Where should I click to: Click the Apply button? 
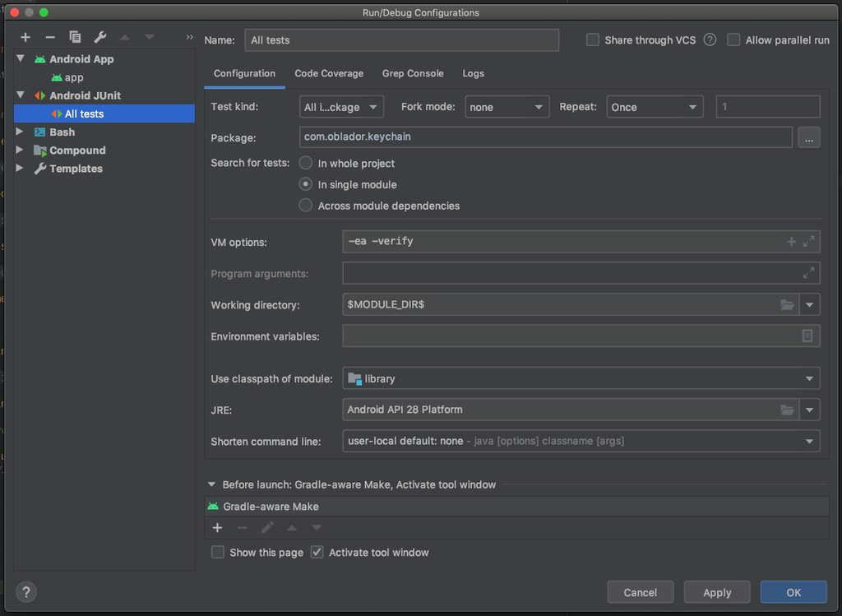717,592
